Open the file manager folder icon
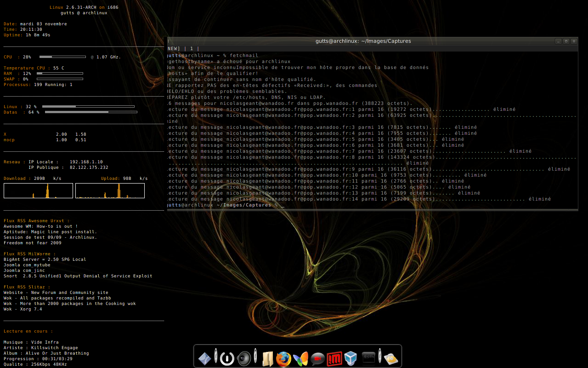 [268, 358]
